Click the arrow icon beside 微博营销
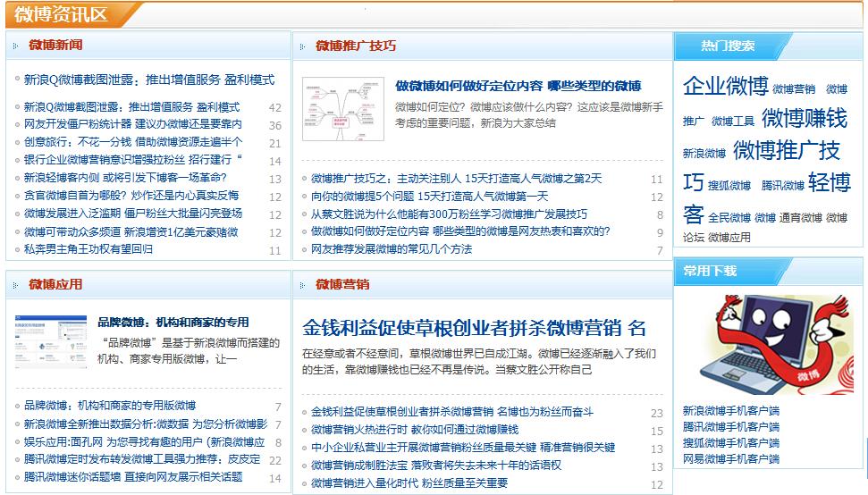This screenshot has width=868, height=495. [x=302, y=285]
